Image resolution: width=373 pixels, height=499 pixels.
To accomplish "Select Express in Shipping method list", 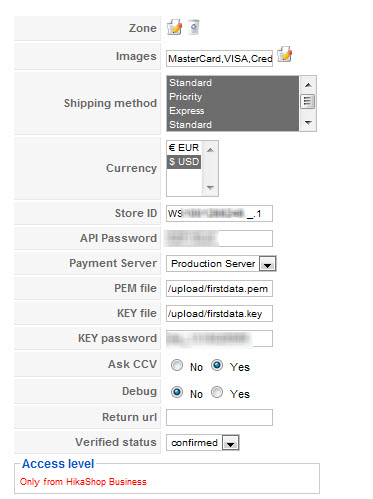I will click(x=232, y=111).
